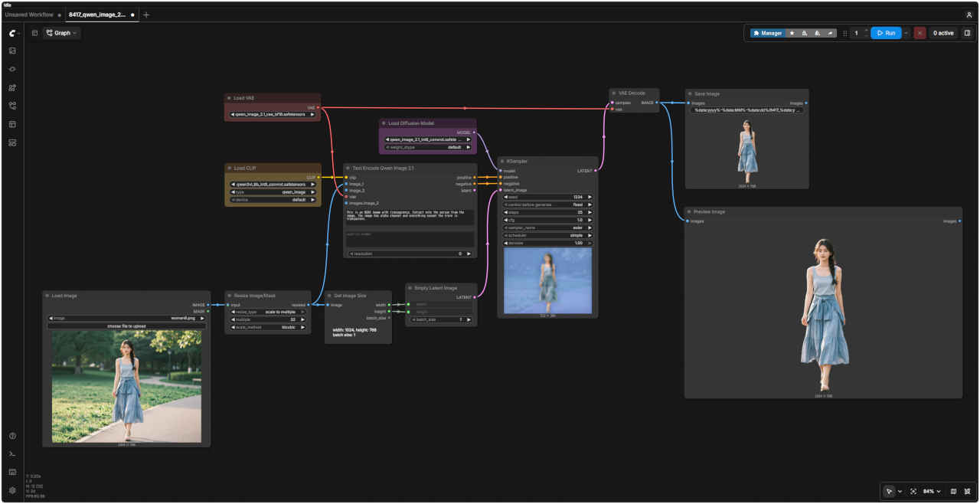Click the user account icon

click(x=969, y=15)
